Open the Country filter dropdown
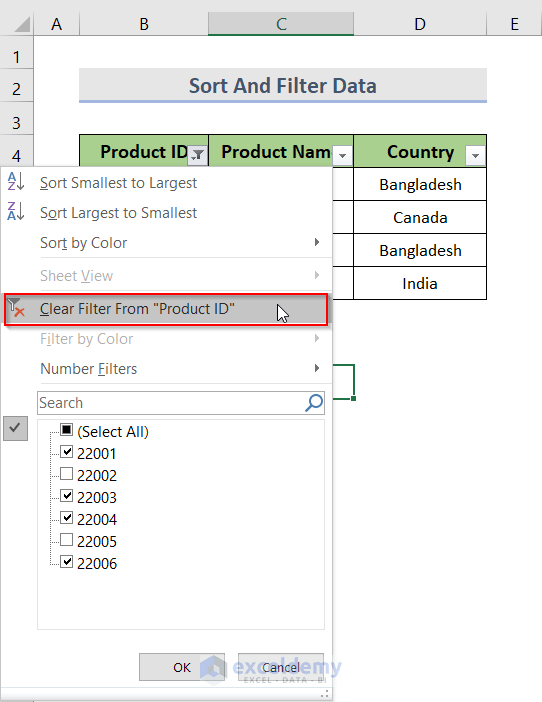 coord(475,155)
